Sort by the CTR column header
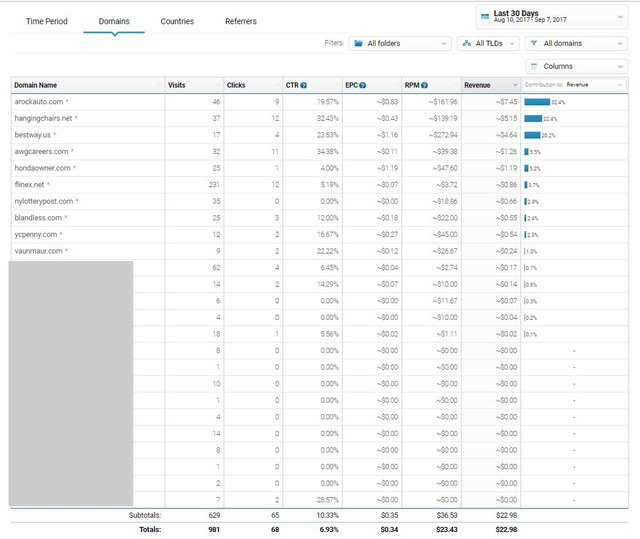The image size is (640, 539). 312,85
